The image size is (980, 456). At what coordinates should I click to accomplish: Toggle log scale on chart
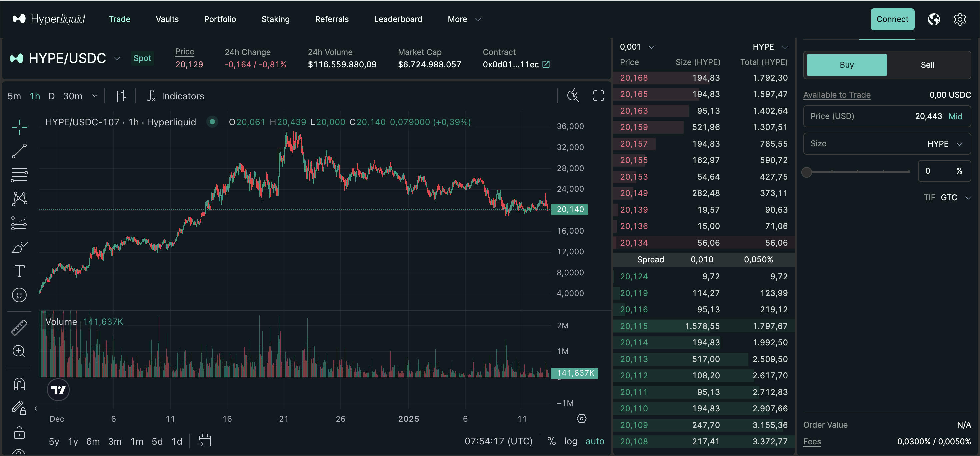coord(570,441)
